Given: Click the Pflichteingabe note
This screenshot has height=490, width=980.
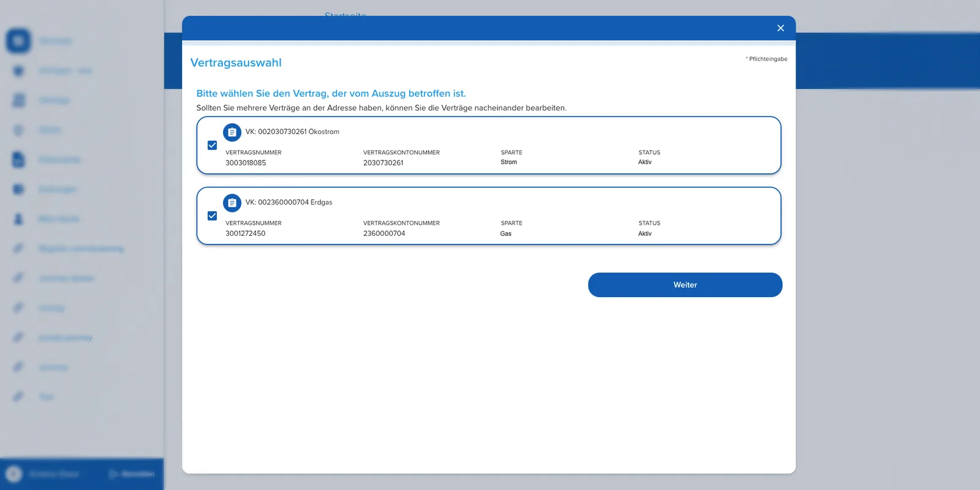Looking at the screenshot, I should pos(767,59).
